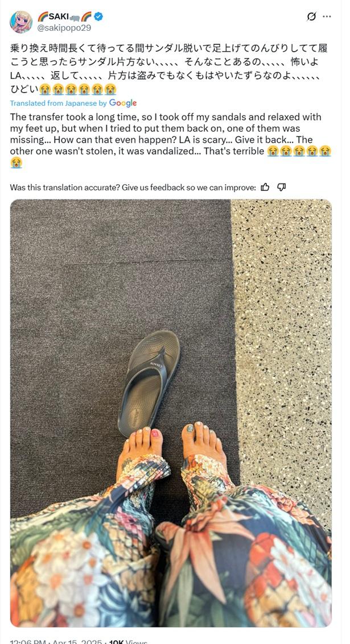Click the "Translated from Japanese by" label
Screen dimensions: 350x644
click(x=59, y=103)
